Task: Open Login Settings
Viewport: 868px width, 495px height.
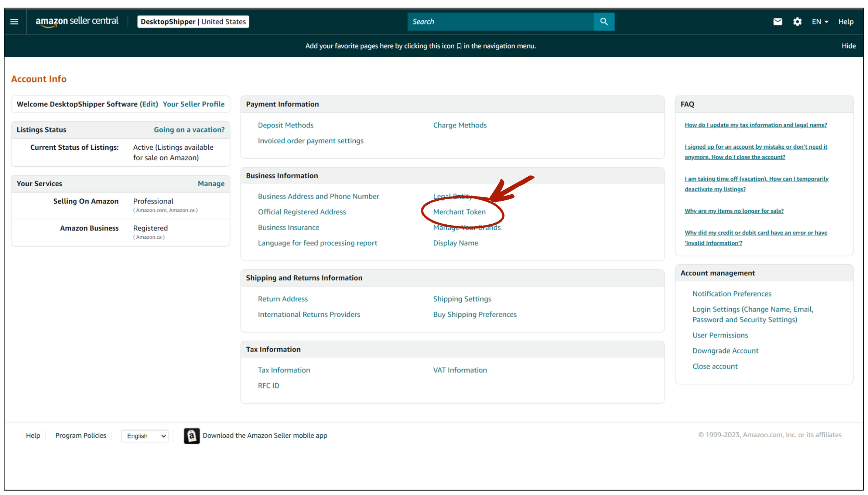Action: point(753,314)
